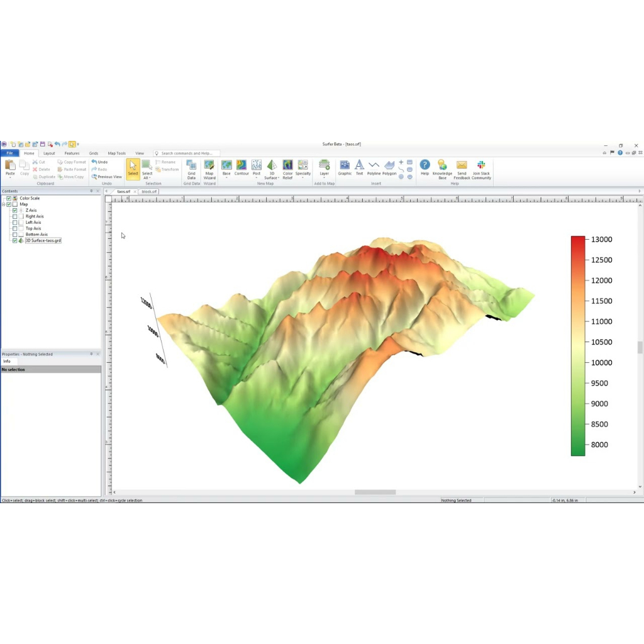Open the Map Wizard
The image size is (644, 644).
(209, 170)
